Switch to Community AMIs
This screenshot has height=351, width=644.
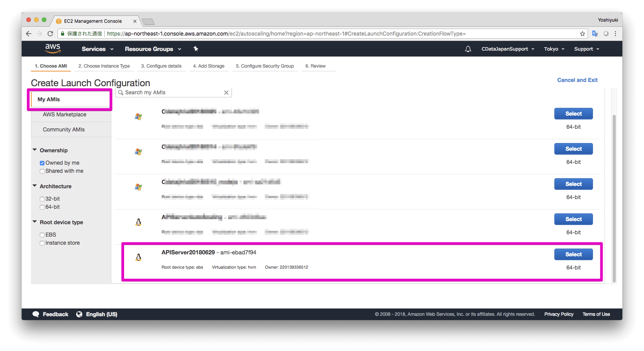click(x=64, y=129)
